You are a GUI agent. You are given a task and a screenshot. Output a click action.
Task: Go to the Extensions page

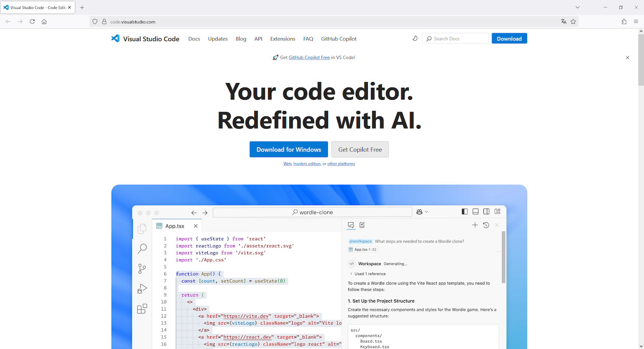pos(283,39)
